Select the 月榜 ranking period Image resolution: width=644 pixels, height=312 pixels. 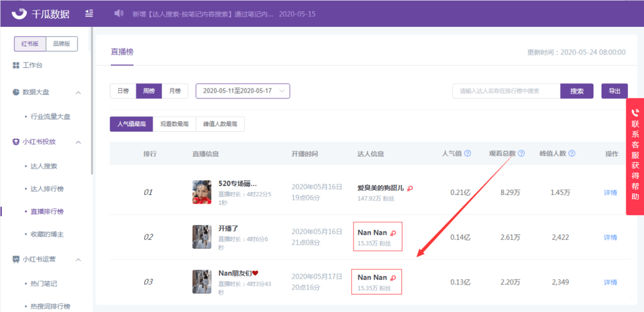(x=175, y=91)
